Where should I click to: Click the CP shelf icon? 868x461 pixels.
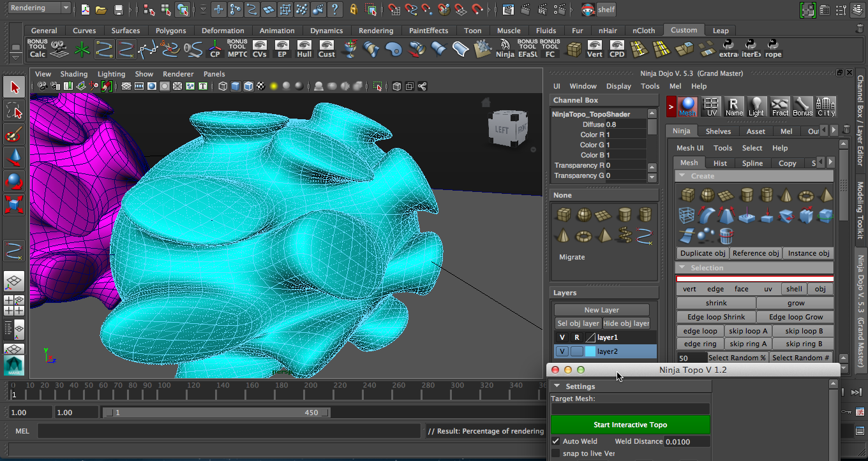(215, 48)
